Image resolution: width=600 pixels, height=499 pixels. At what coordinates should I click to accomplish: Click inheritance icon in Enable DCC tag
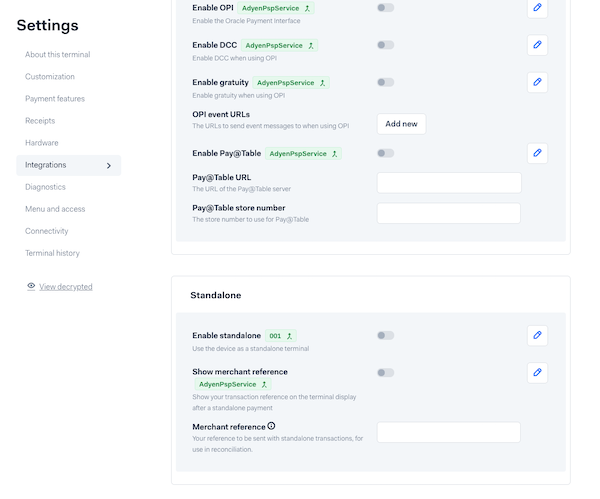coord(311,46)
